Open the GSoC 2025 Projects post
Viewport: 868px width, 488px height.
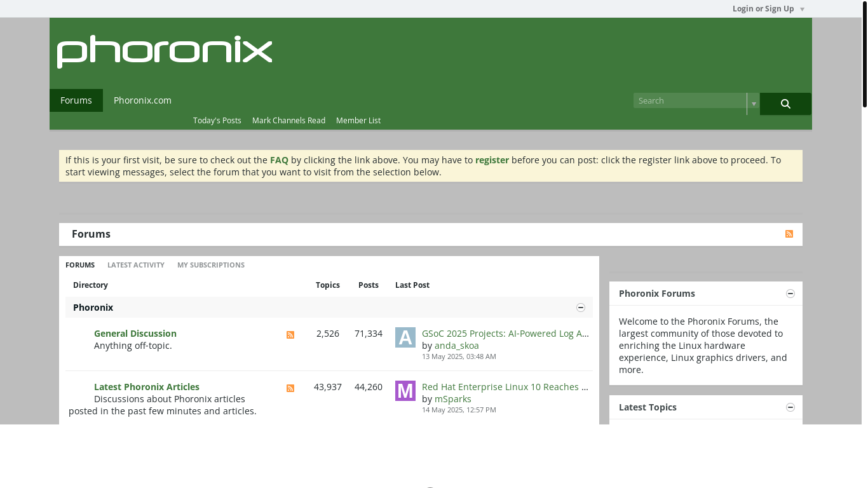pyautogui.click(x=505, y=334)
